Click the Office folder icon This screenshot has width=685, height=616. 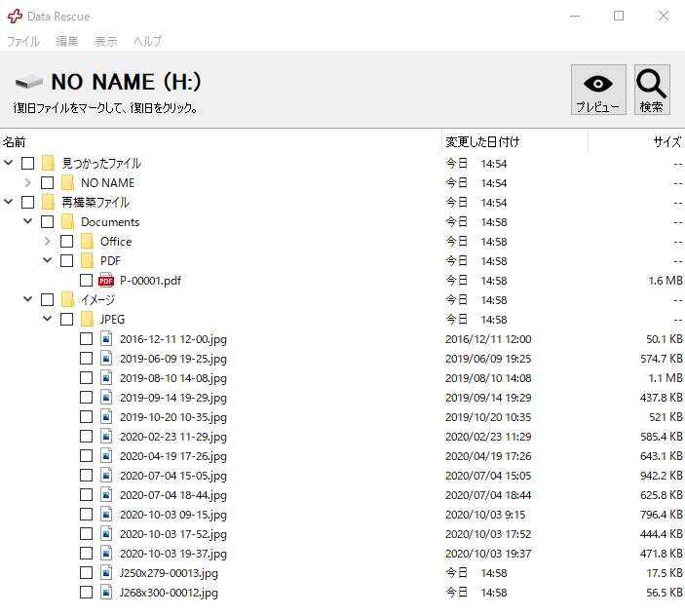coord(87,242)
